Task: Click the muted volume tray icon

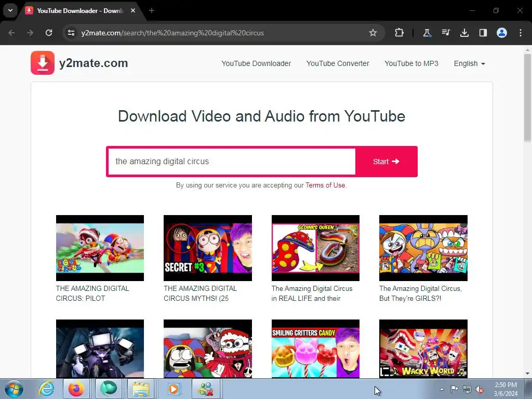Action: coord(480,389)
